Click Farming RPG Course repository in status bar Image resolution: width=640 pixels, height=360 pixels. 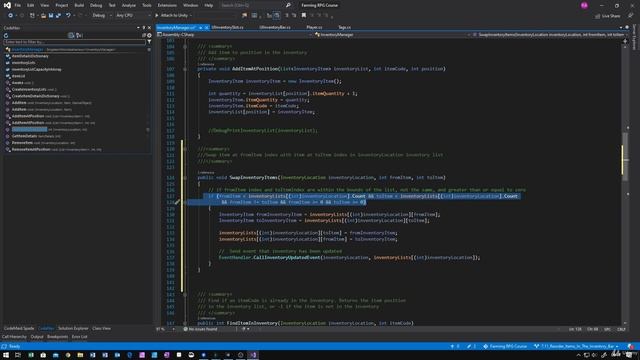point(505,346)
